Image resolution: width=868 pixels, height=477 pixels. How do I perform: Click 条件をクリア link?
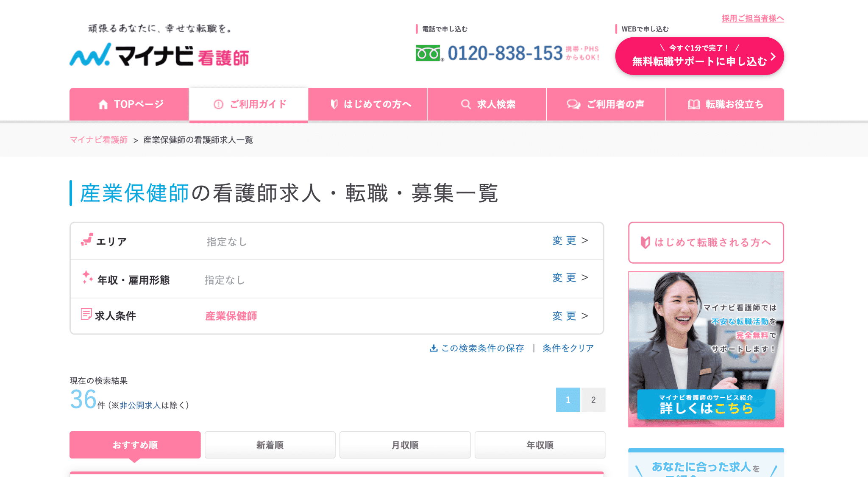[x=568, y=348]
